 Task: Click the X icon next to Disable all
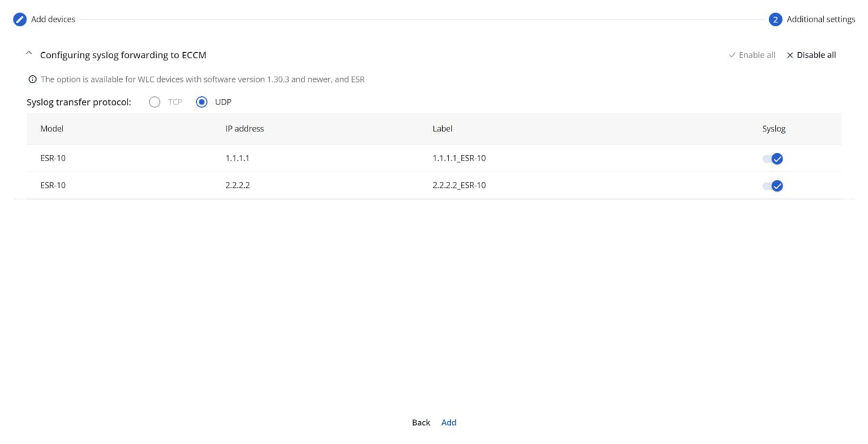click(x=790, y=55)
